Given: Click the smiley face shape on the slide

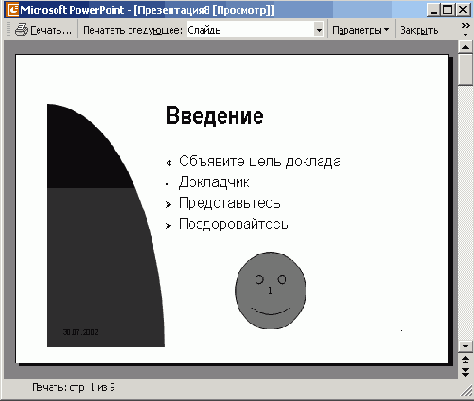Looking at the screenshot, I should [270, 290].
